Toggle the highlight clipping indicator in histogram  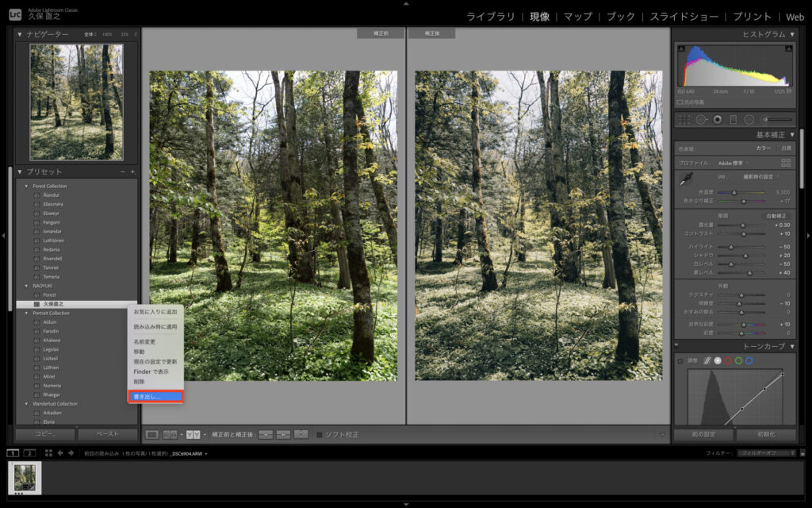pos(788,48)
